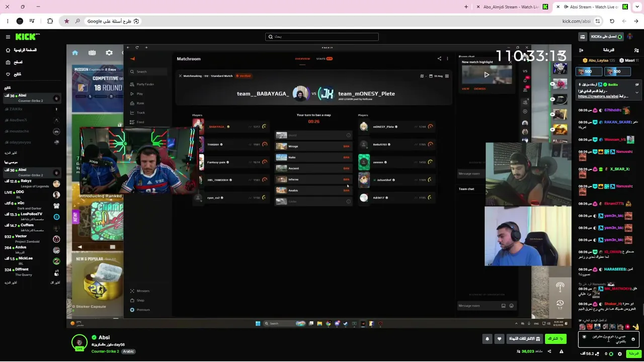This screenshot has width=644, height=362.
Task: Open chat settings gear icon
Action: point(619,354)
